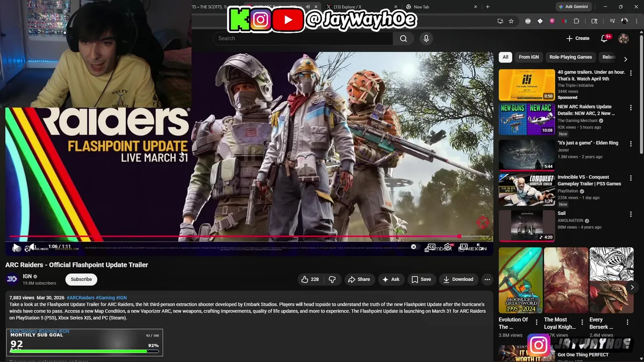
Task: Click into the YouTube Search field
Action: click(x=303, y=38)
